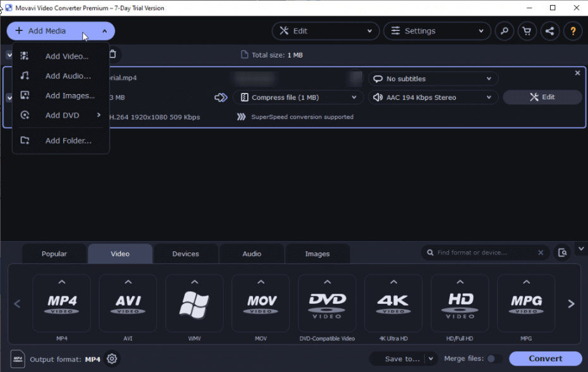Switch to the Video tab
Image resolution: width=588 pixels, height=372 pixels.
tap(120, 254)
